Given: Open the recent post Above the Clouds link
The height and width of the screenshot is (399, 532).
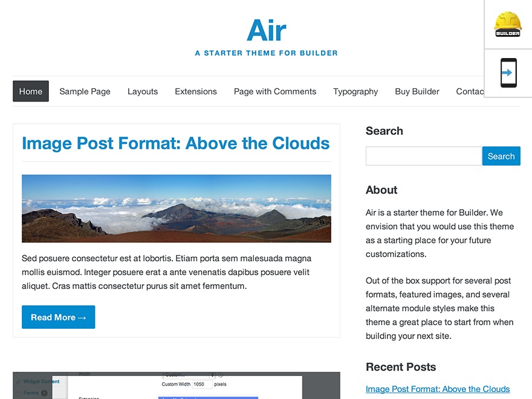Looking at the screenshot, I should click(x=438, y=389).
